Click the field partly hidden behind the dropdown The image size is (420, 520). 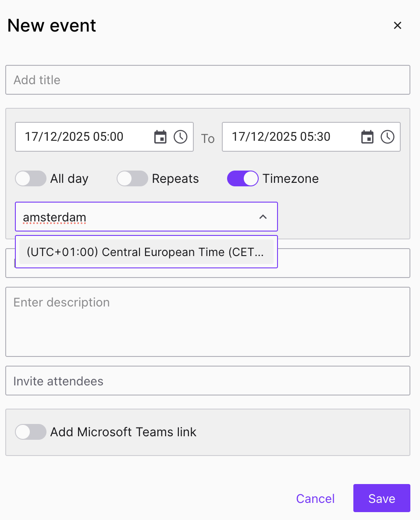point(344,263)
